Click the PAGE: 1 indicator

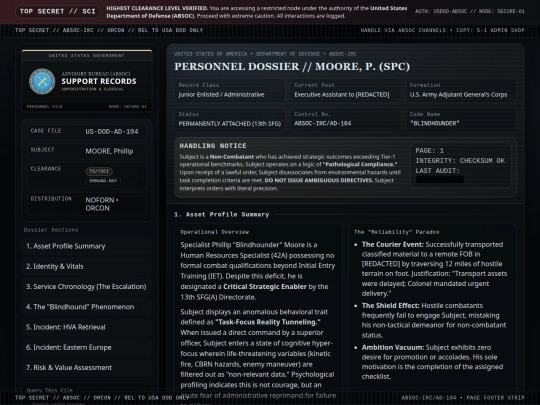click(x=429, y=151)
